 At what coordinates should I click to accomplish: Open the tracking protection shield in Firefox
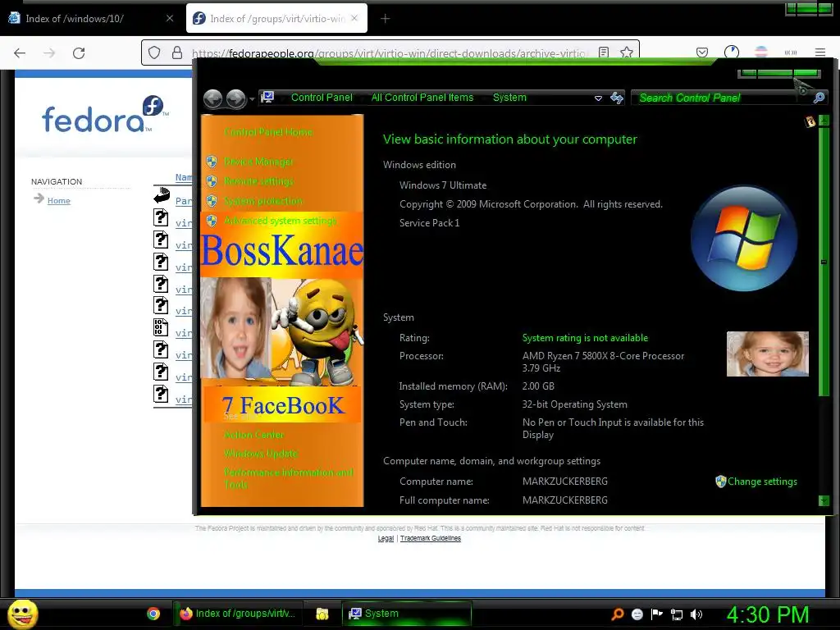coord(154,52)
